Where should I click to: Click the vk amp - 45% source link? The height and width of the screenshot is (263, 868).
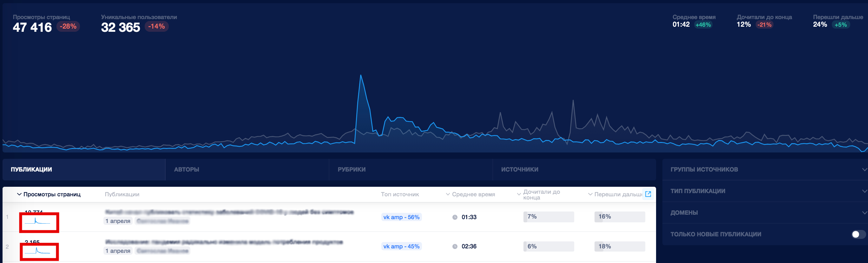click(401, 246)
